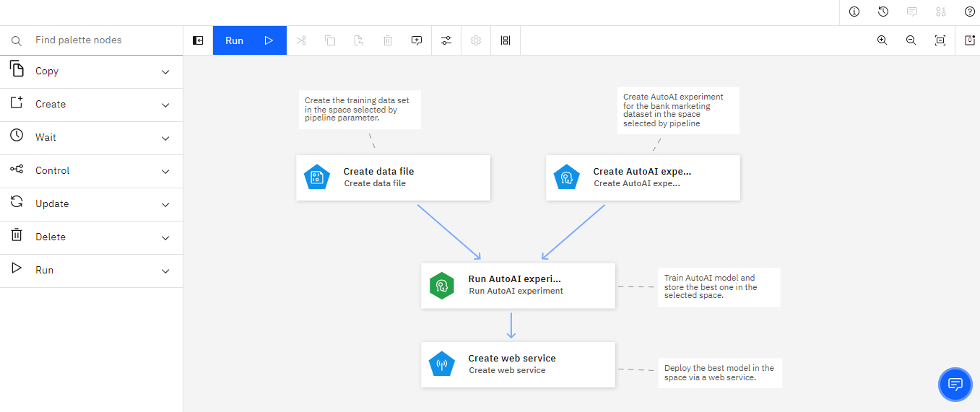Select the Train AutoAI model comment
This screenshot has width=980, height=412.
click(719, 286)
